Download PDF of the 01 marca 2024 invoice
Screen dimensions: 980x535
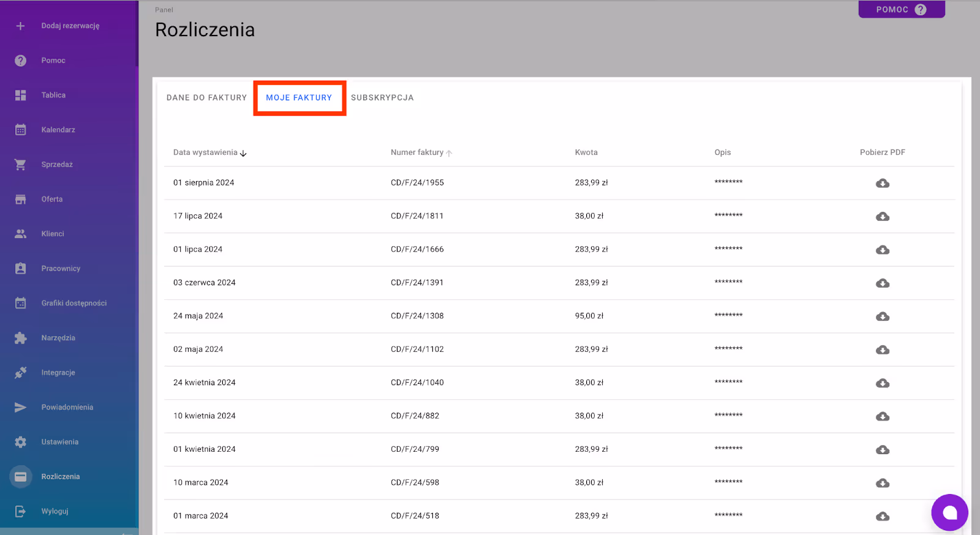pyautogui.click(x=882, y=517)
